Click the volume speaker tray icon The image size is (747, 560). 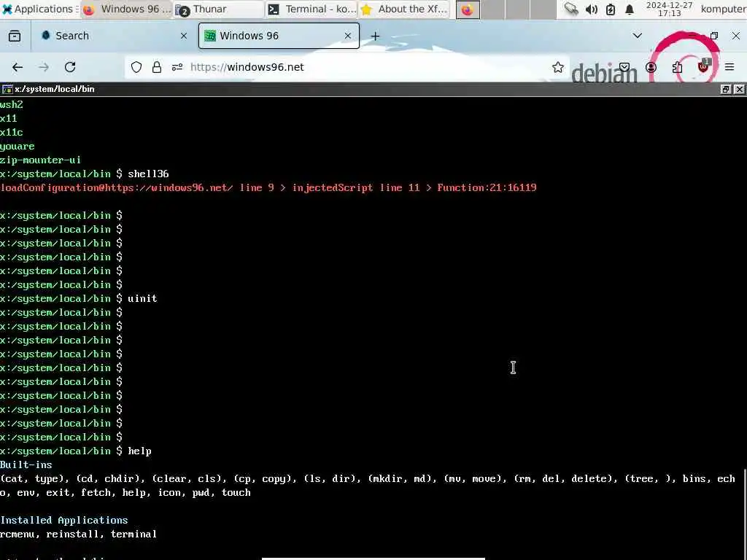tap(591, 9)
